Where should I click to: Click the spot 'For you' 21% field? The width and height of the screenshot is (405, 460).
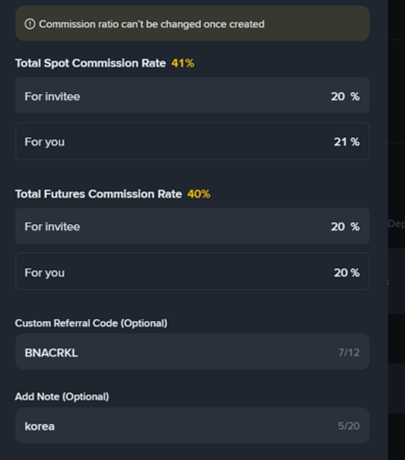coord(192,141)
